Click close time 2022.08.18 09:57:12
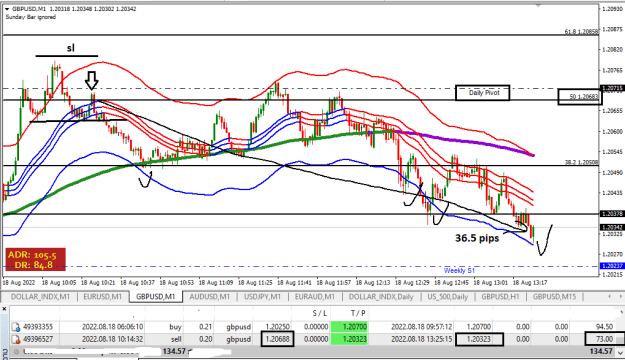This screenshot has width=625, height=360. [x=421, y=327]
